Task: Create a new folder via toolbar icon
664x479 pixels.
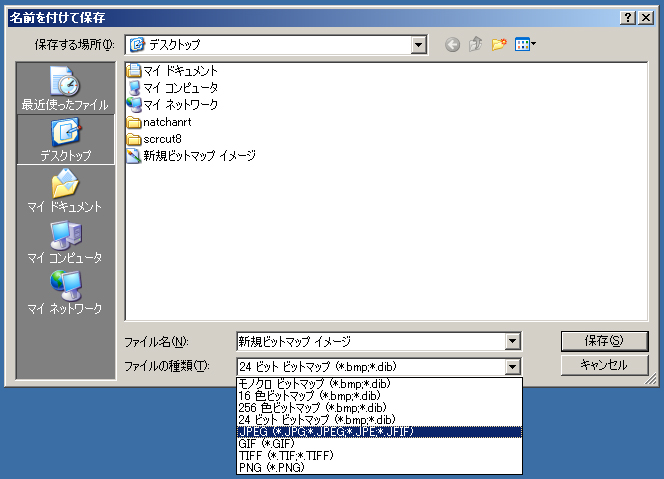Action: 498,45
